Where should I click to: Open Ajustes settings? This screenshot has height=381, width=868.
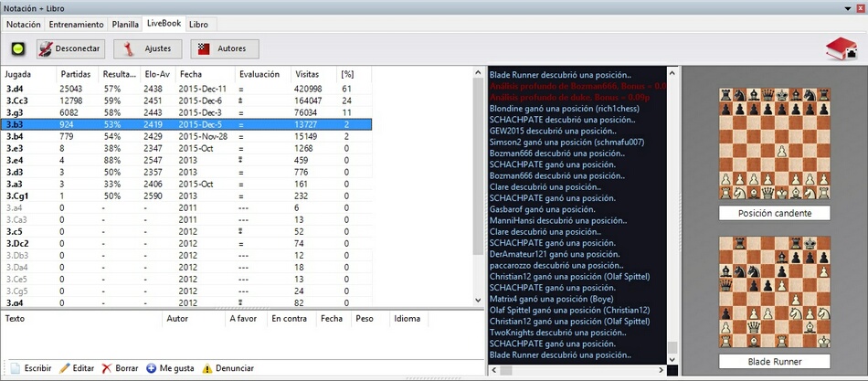(x=148, y=48)
